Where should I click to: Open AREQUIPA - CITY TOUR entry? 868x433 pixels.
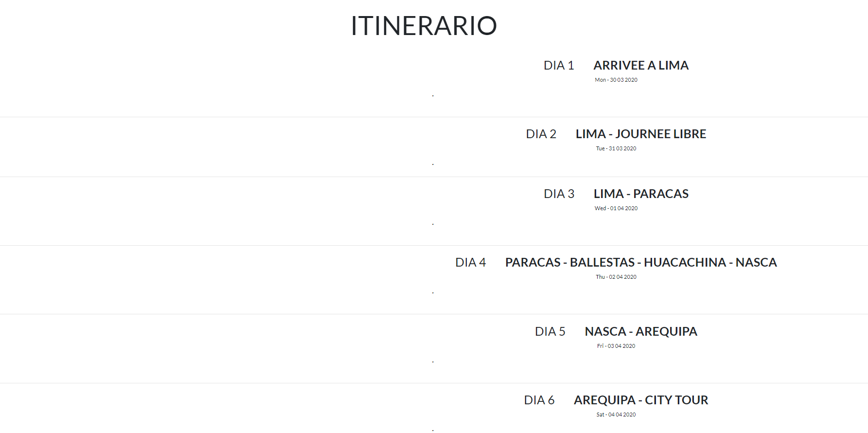641,400
